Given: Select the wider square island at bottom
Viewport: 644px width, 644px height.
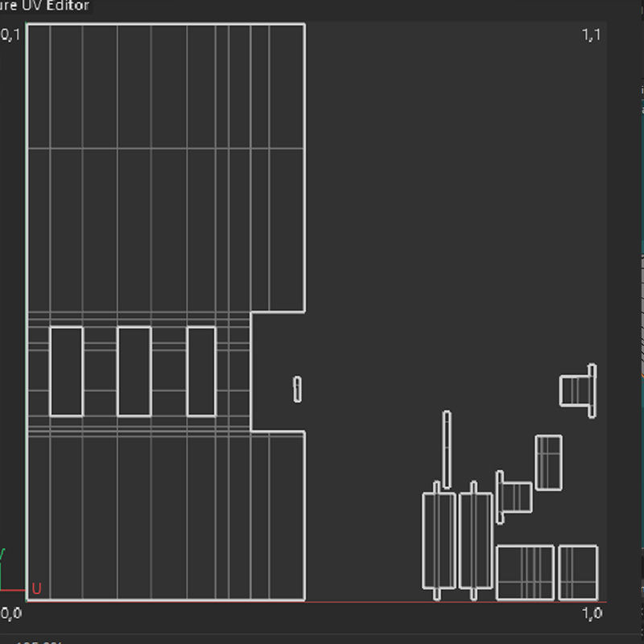Looking at the screenshot, I should point(526,572).
